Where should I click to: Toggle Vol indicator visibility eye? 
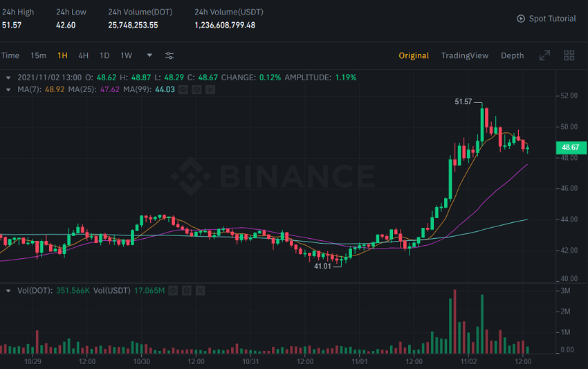pyautogui.click(x=172, y=291)
